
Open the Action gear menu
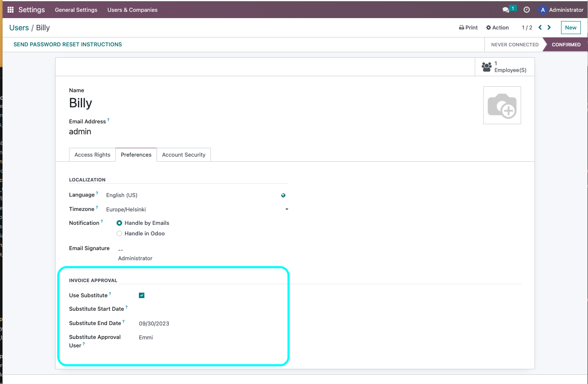point(497,27)
